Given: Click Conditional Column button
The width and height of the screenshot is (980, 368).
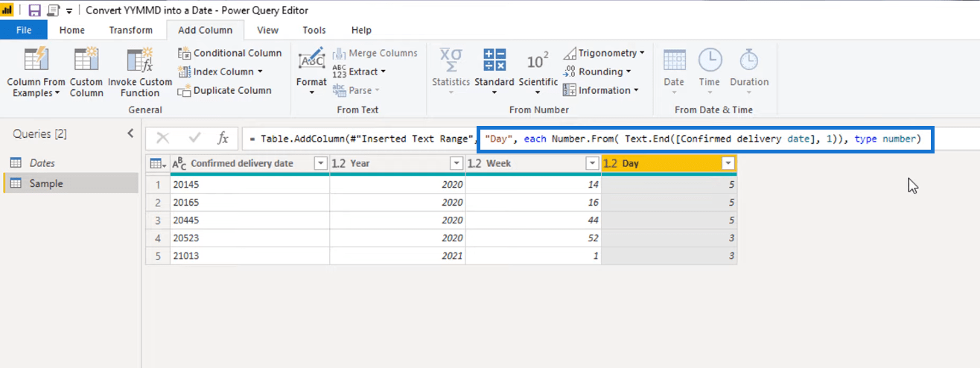Looking at the screenshot, I should [229, 53].
